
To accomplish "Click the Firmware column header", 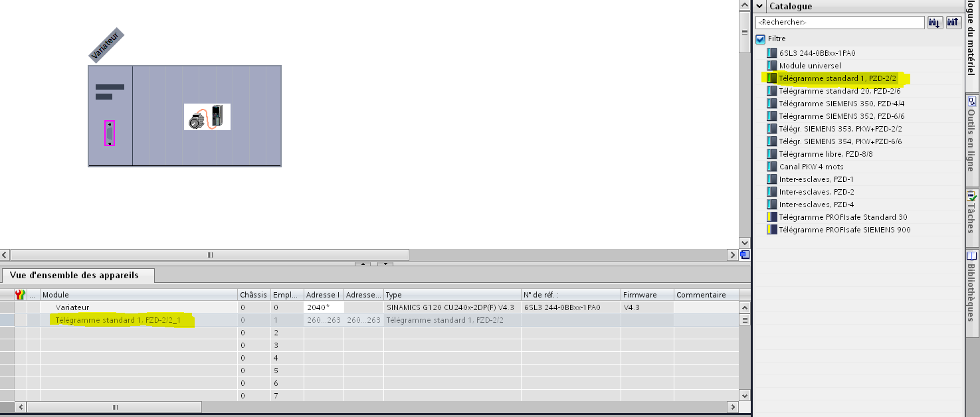I will (x=647, y=295).
